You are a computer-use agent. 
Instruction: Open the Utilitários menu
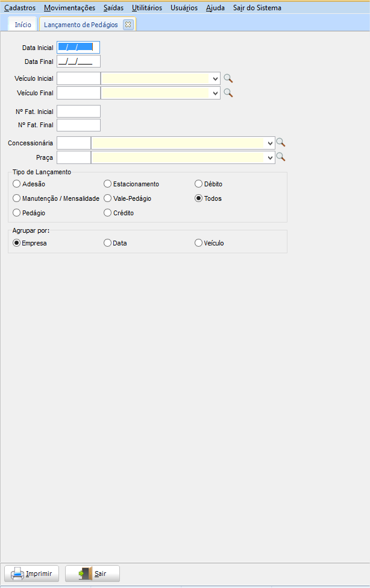pyautogui.click(x=146, y=8)
